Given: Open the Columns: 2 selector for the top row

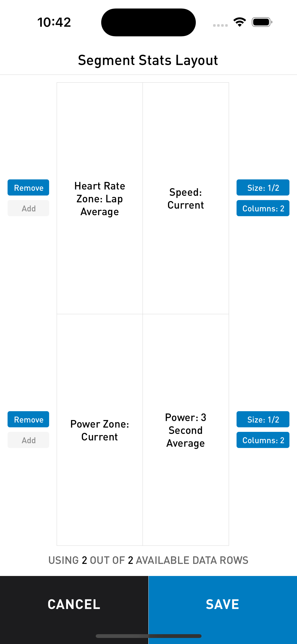Looking at the screenshot, I should [263, 208].
